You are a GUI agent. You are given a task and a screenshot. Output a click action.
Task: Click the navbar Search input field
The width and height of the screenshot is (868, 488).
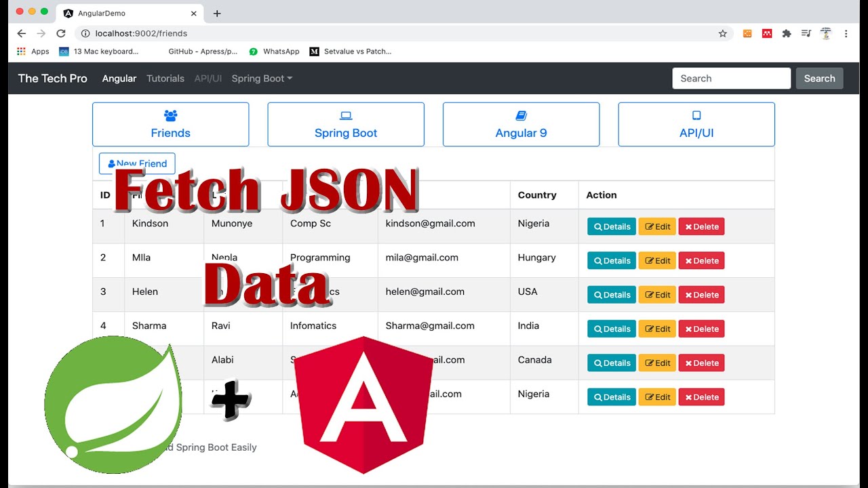[731, 79]
